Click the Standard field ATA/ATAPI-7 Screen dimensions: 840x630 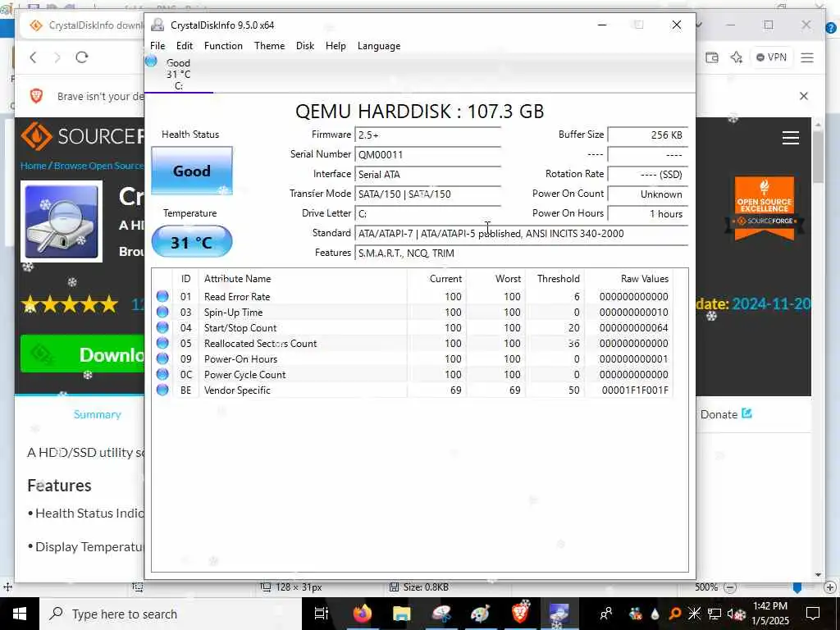[521, 234]
